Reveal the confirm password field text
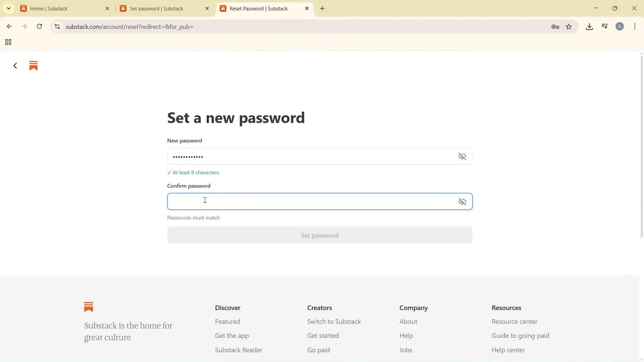644x362 pixels. [x=462, y=201]
